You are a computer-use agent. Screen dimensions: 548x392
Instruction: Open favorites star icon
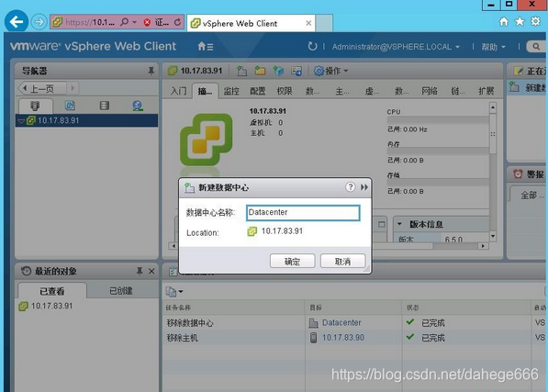[520, 22]
